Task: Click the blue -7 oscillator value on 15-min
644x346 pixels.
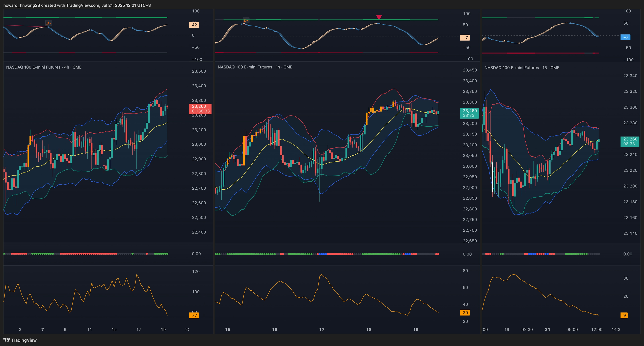Action: 626,37
